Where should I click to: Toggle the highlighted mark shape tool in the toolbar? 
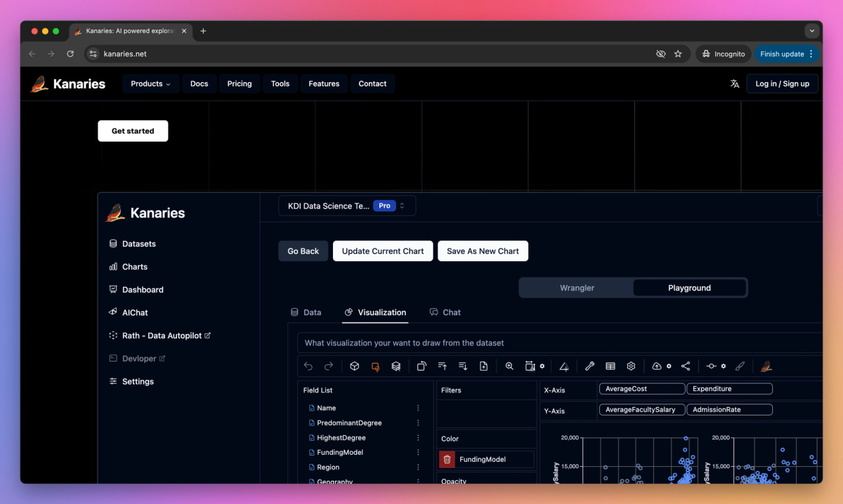(x=376, y=366)
